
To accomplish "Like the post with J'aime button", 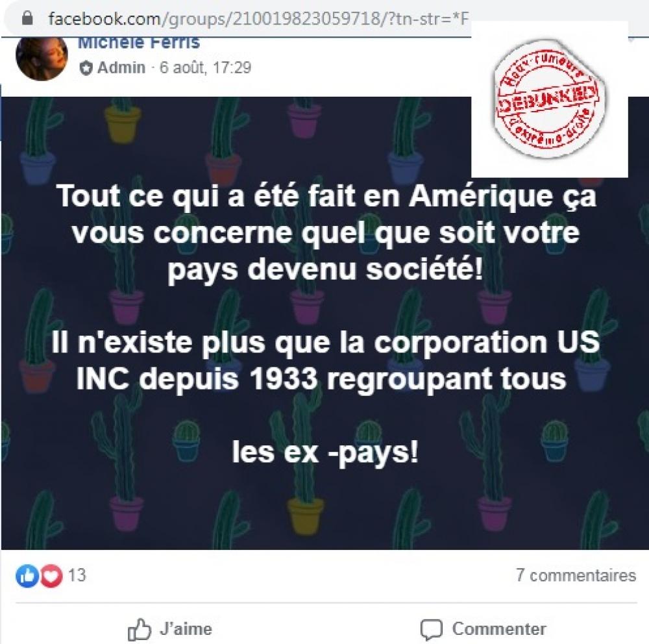I will coord(169,629).
